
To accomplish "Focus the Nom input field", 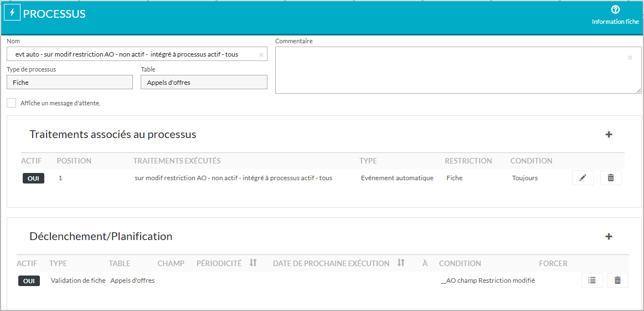I will (x=137, y=54).
